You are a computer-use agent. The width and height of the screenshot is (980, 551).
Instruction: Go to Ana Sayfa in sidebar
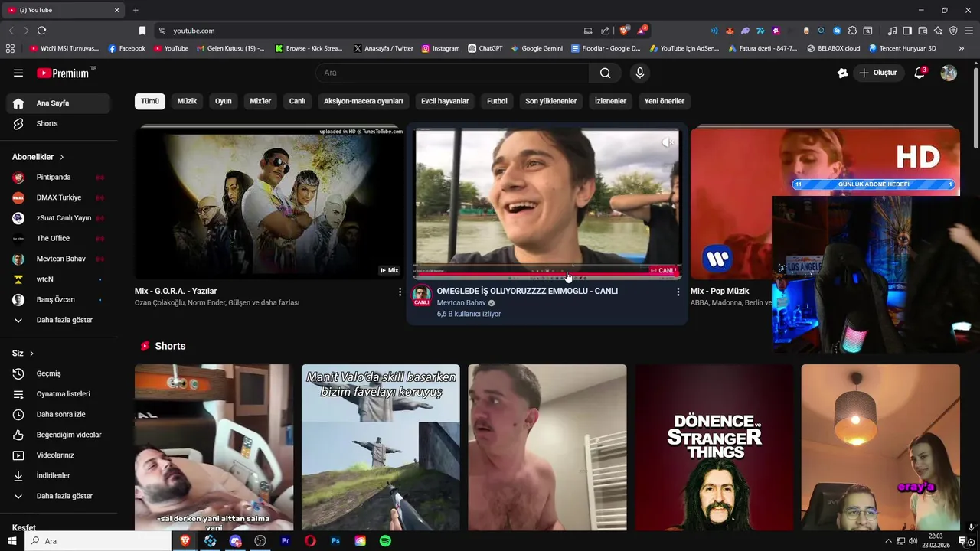(x=58, y=103)
